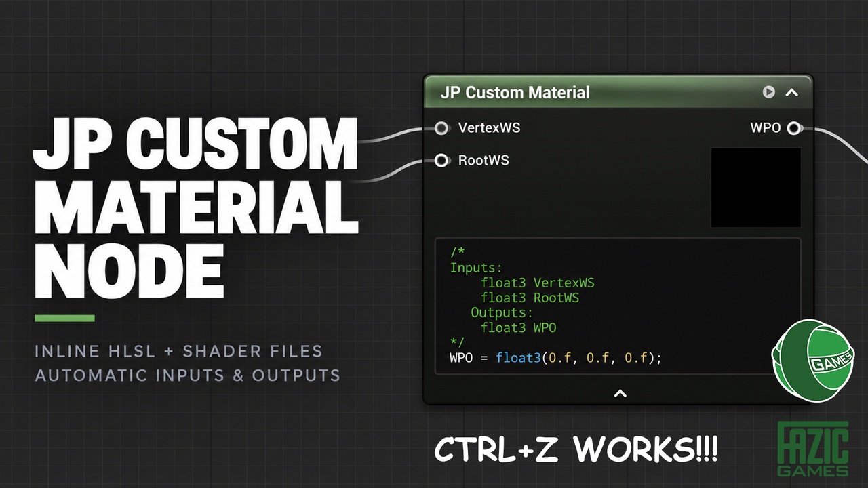868x488 pixels.
Task: Click the "INLINE HLSL + SHADER FILES" subtitle
Action: pos(179,351)
